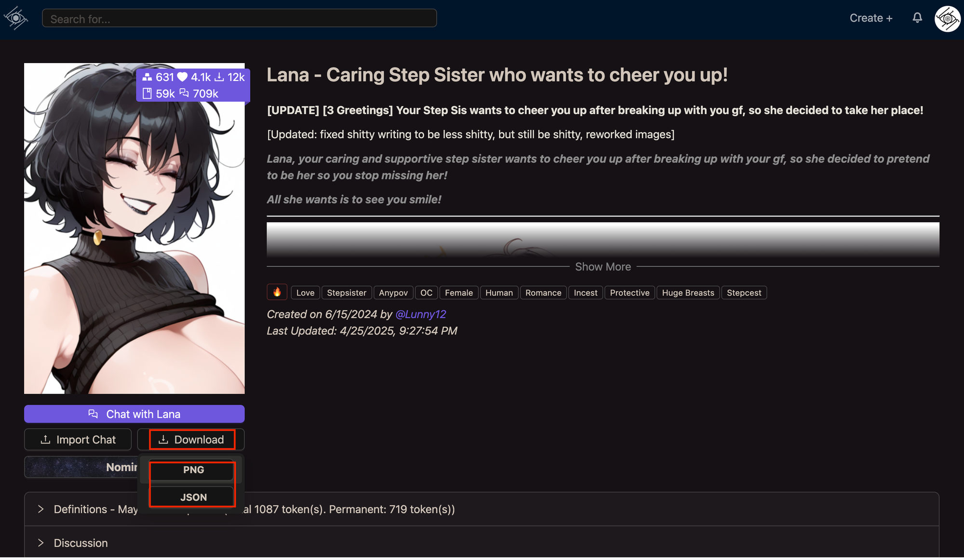
Task: Click Import Chat button
Action: (x=78, y=440)
